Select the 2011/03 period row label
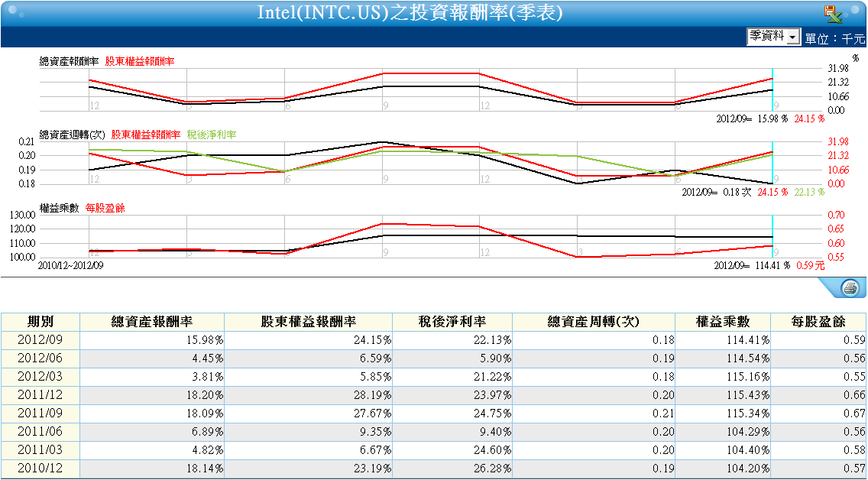868x480 pixels. coord(40,451)
